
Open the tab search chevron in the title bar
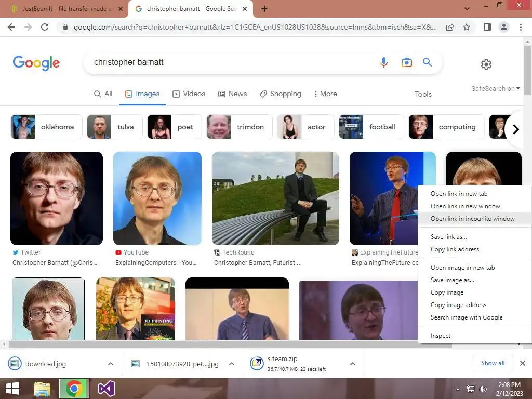[467, 9]
